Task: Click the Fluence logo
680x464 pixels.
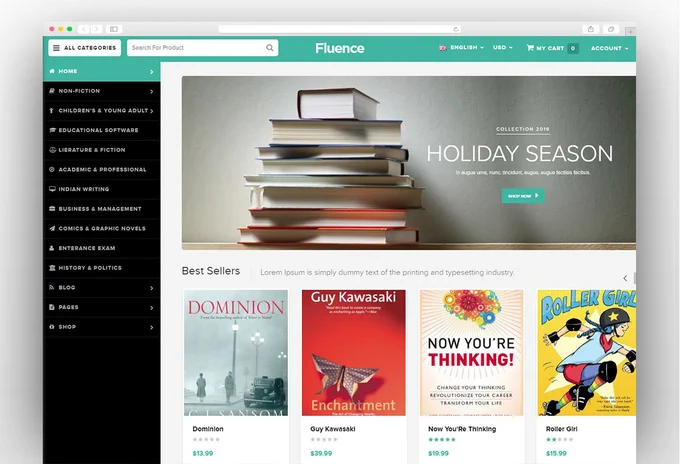Action: [x=340, y=48]
